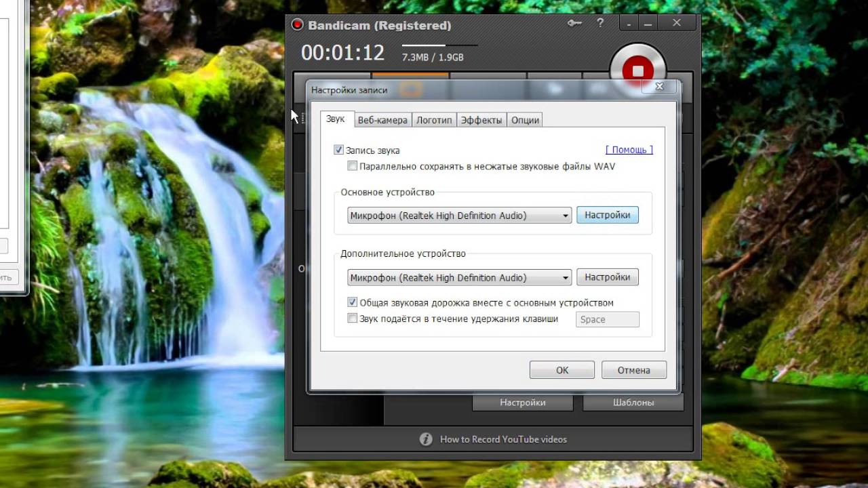The height and width of the screenshot is (488, 868).
Task: Open the Логотип tab
Action: pyautogui.click(x=434, y=120)
